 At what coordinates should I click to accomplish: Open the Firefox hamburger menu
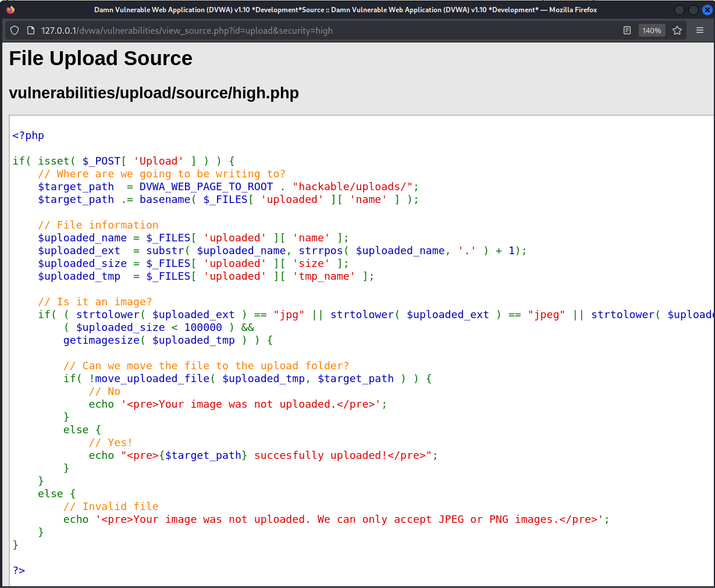coord(700,30)
